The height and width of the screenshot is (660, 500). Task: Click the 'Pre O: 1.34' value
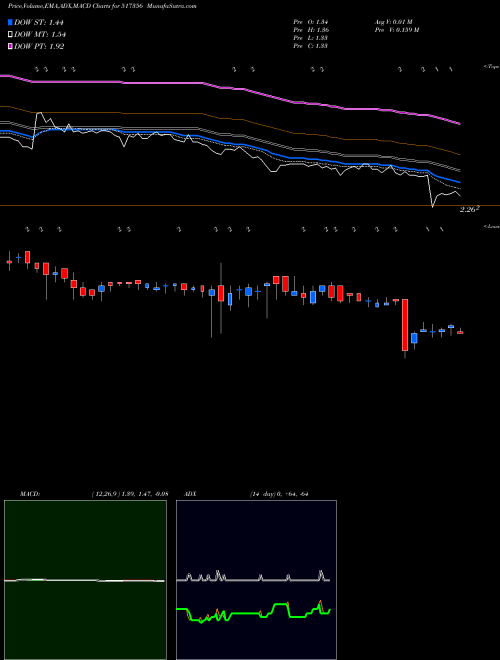[311, 22]
